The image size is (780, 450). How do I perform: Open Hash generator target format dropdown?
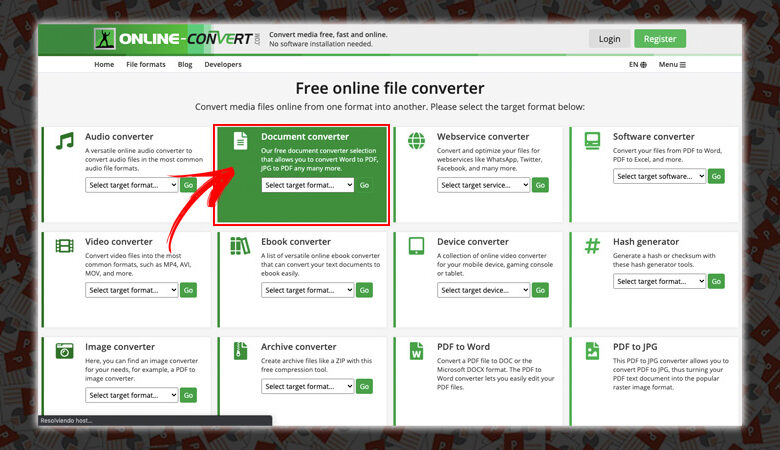click(x=659, y=281)
